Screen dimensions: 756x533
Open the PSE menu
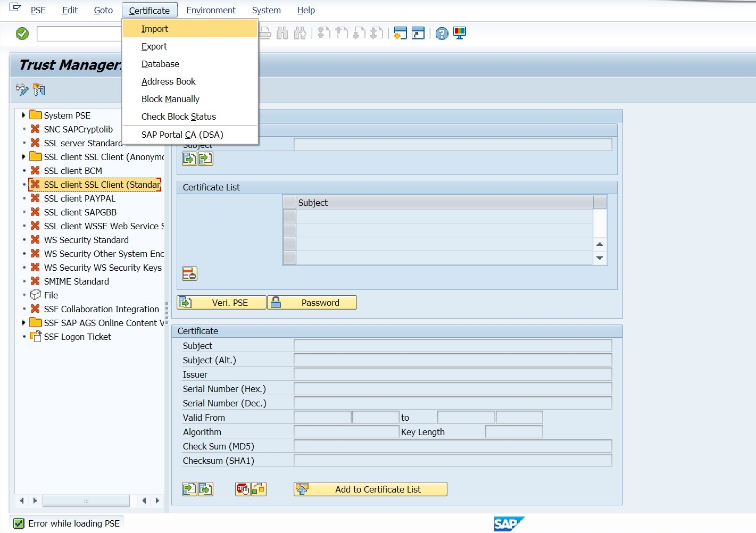(x=38, y=10)
